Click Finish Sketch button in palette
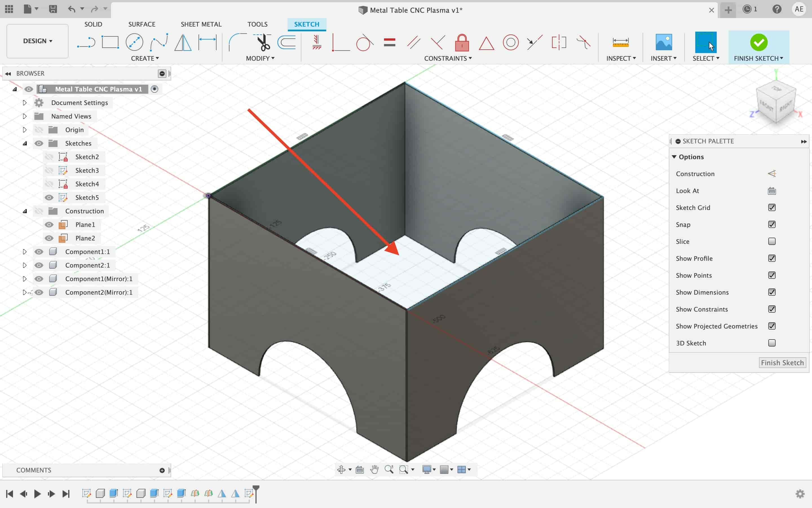Screen dimensions: 812x508 pyautogui.click(x=782, y=363)
